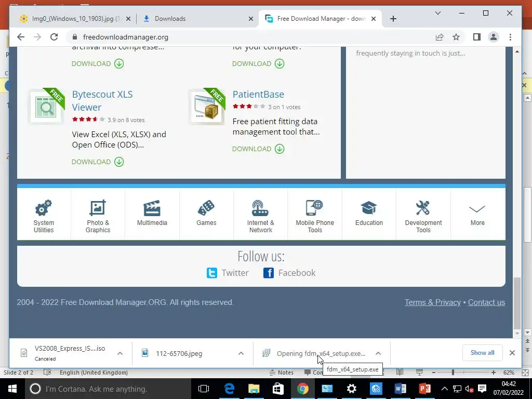This screenshot has width=532, height=399.
Task: Click the browser back arrow
Action: pos(21,37)
